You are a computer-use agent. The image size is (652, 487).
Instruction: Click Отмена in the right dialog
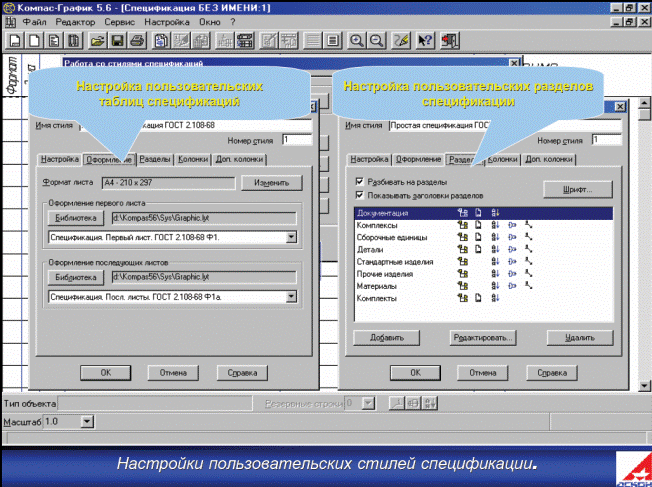pyautogui.click(x=482, y=373)
